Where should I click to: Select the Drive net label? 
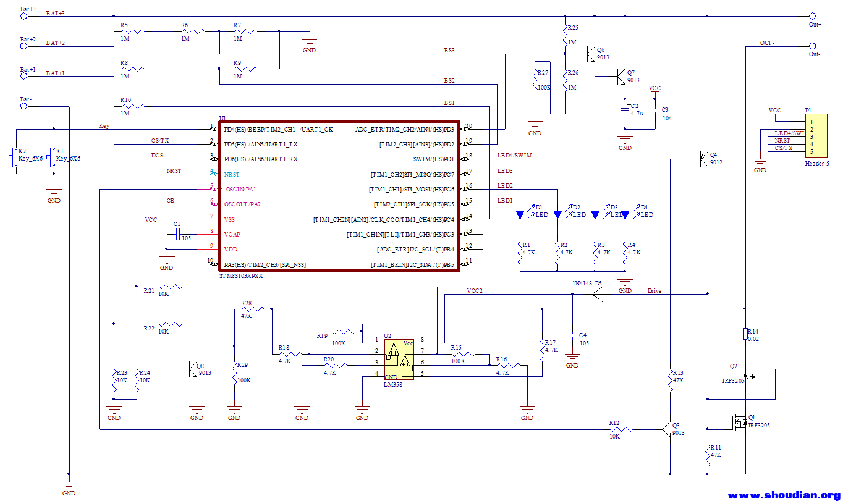point(654,290)
